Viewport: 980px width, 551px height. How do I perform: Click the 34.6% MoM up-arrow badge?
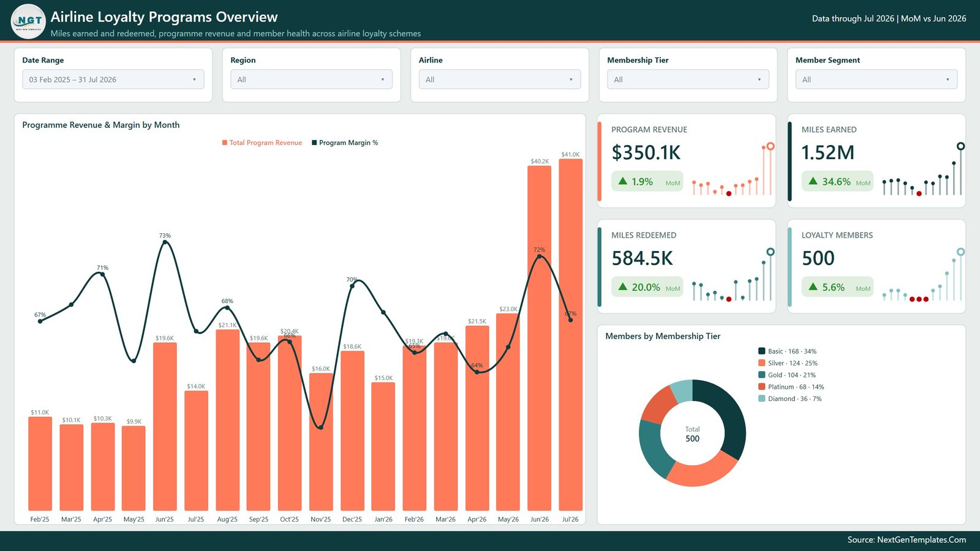tap(837, 181)
